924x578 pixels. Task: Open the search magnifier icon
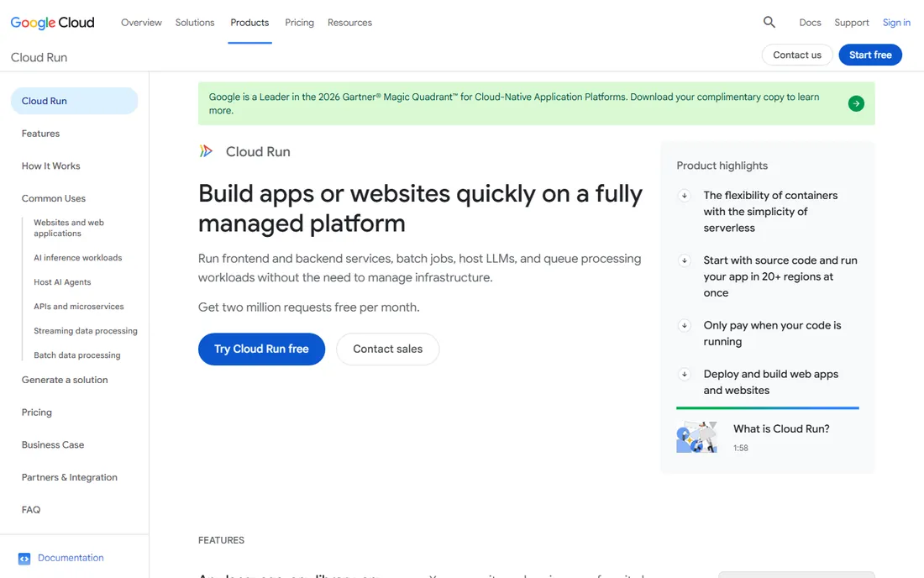pyautogui.click(x=769, y=23)
